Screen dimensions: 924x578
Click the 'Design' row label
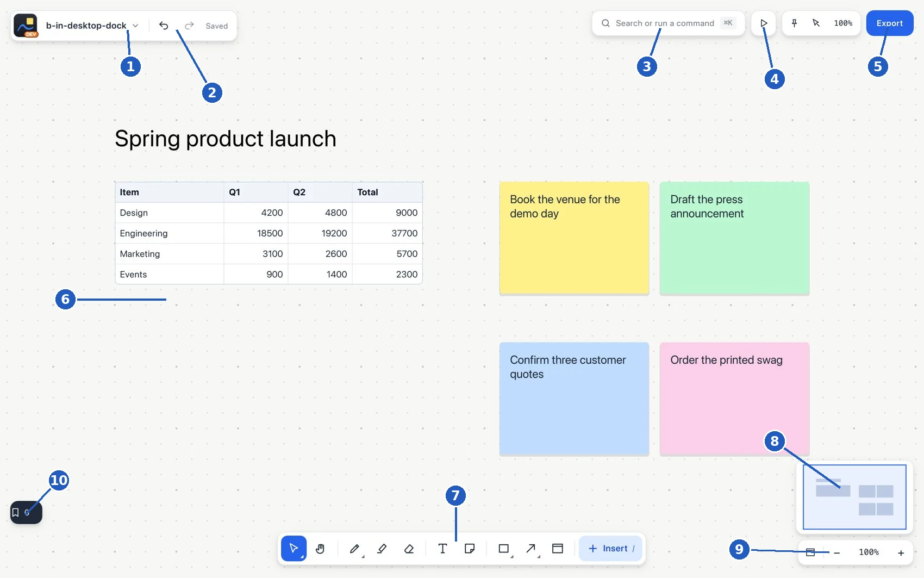click(x=170, y=213)
